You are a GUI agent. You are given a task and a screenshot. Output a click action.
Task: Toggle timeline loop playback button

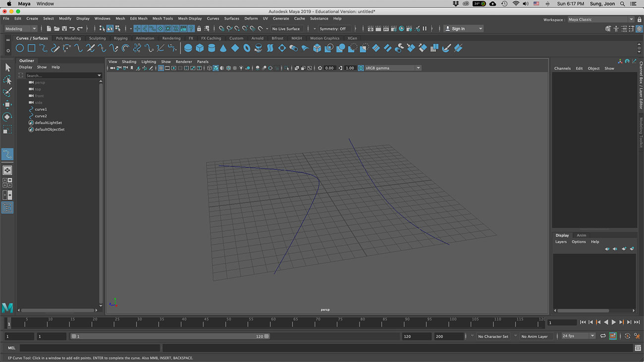point(603,336)
